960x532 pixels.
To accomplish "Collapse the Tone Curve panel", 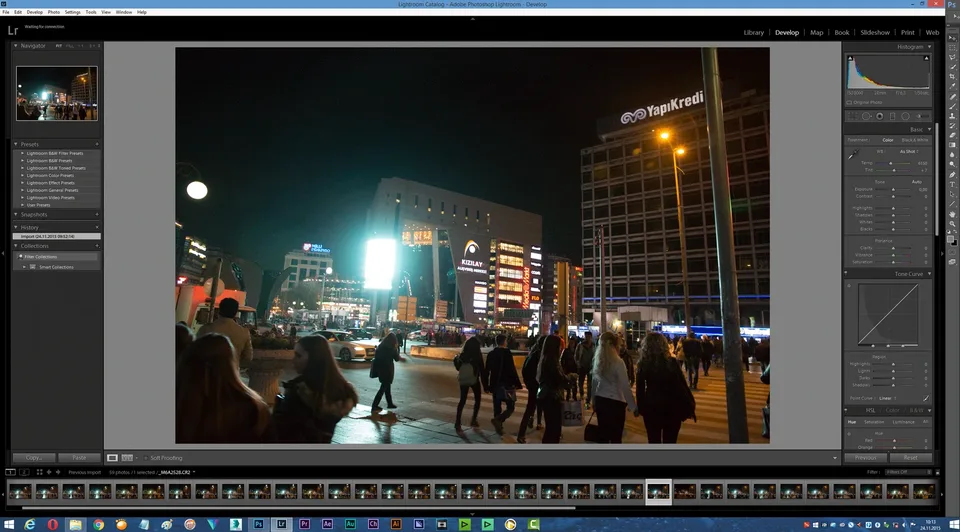I will pos(929,274).
